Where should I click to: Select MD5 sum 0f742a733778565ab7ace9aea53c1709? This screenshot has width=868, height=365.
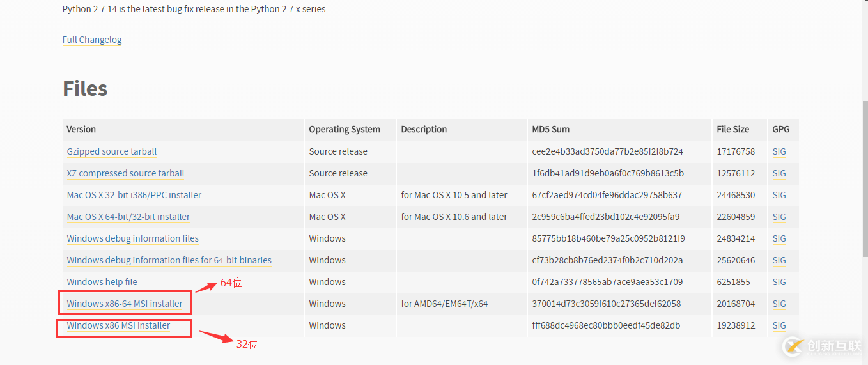point(607,282)
